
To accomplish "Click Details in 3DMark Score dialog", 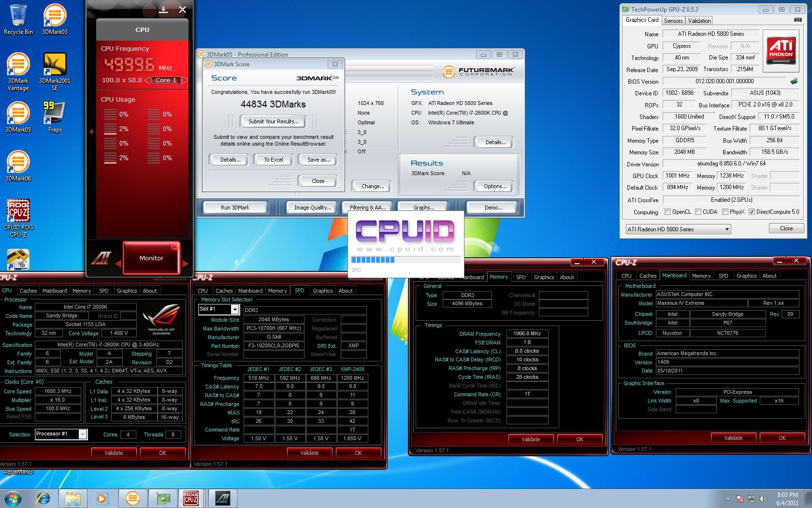I will coord(230,160).
